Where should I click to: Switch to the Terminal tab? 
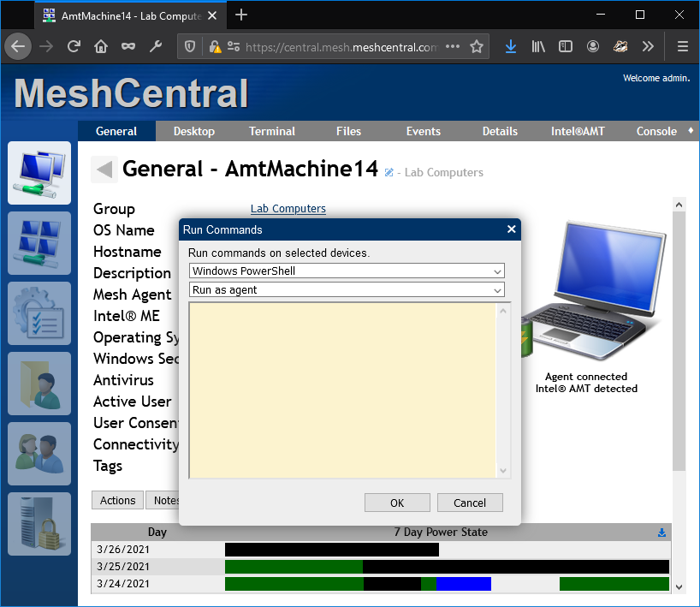point(272,131)
